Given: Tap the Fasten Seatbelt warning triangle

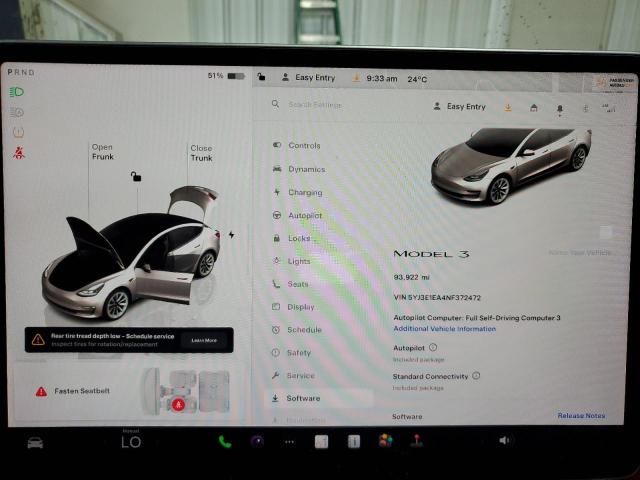Looking at the screenshot, I should (x=41, y=391).
